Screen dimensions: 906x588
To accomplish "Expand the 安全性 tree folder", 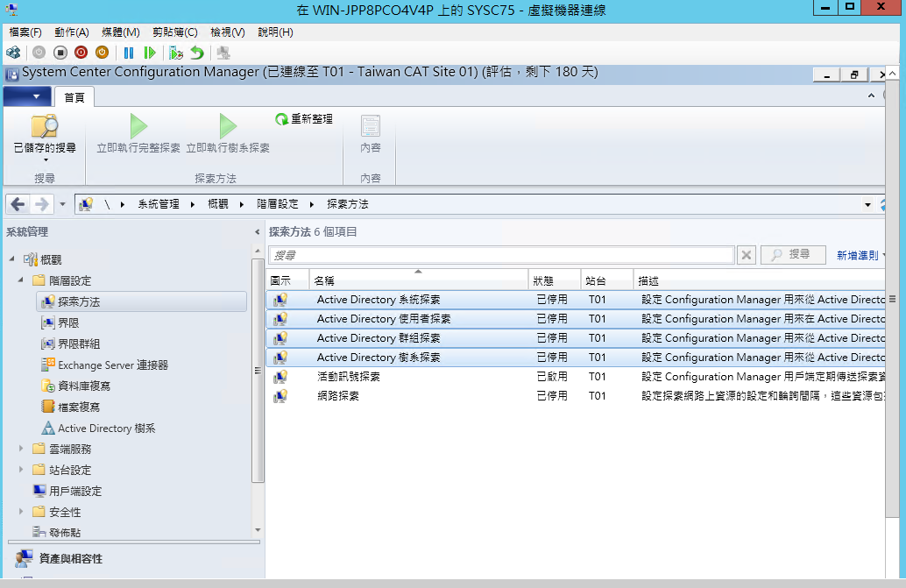I will tap(21, 511).
